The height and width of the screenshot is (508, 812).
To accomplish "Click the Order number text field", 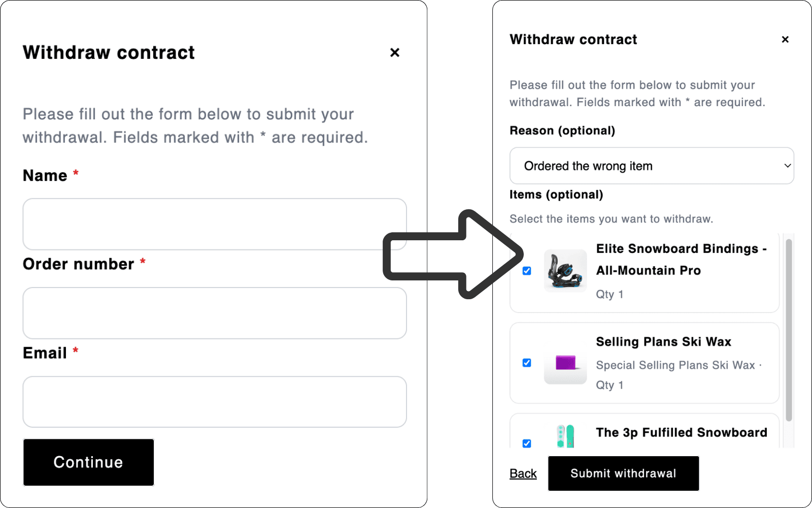I will (214, 313).
